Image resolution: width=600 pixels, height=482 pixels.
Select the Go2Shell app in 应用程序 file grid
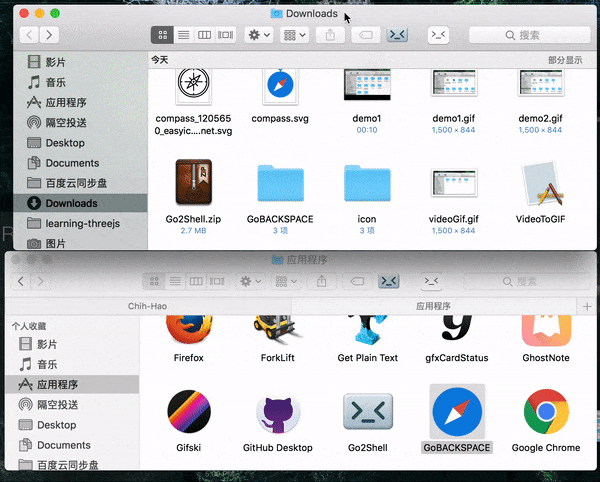pos(368,412)
